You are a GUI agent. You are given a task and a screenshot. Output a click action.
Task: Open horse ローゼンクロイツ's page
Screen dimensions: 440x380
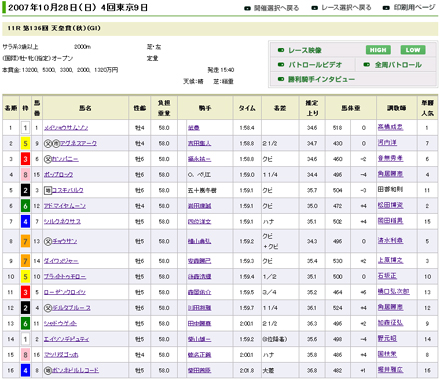pyautogui.click(x=65, y=292)
